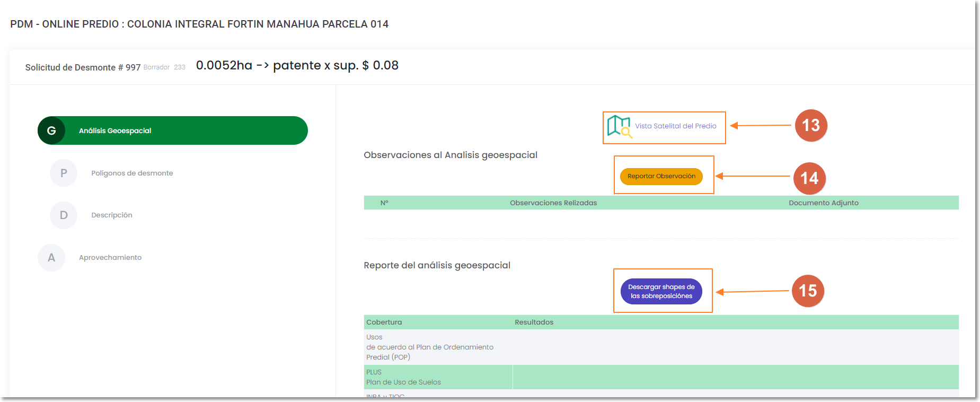Click the D step circle icon

[x=64, y=215]
